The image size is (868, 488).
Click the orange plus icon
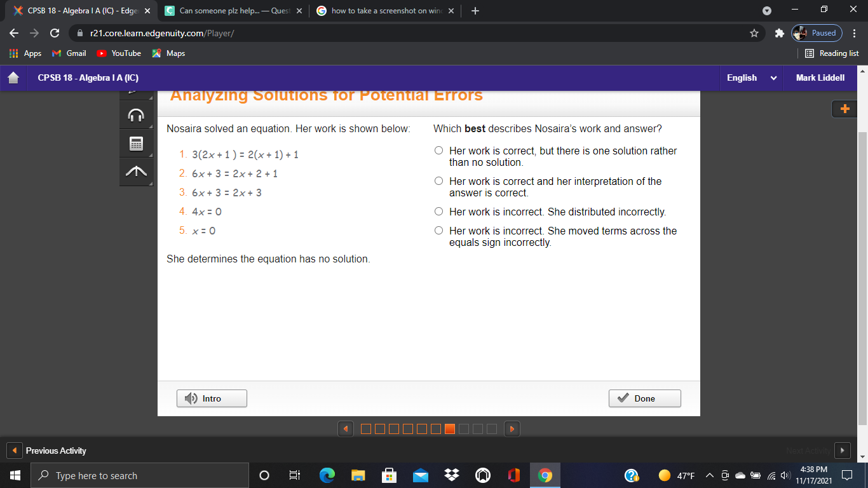844,109
